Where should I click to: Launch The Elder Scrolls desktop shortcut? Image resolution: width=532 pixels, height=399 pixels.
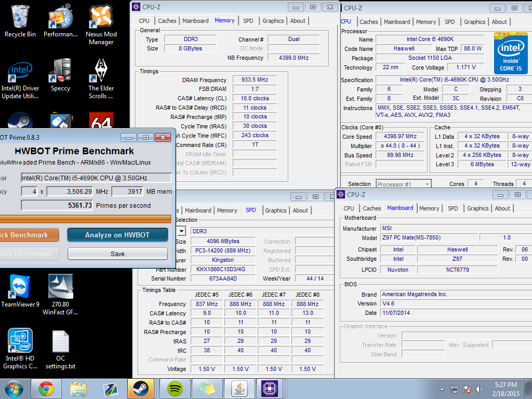coord(101,79)
